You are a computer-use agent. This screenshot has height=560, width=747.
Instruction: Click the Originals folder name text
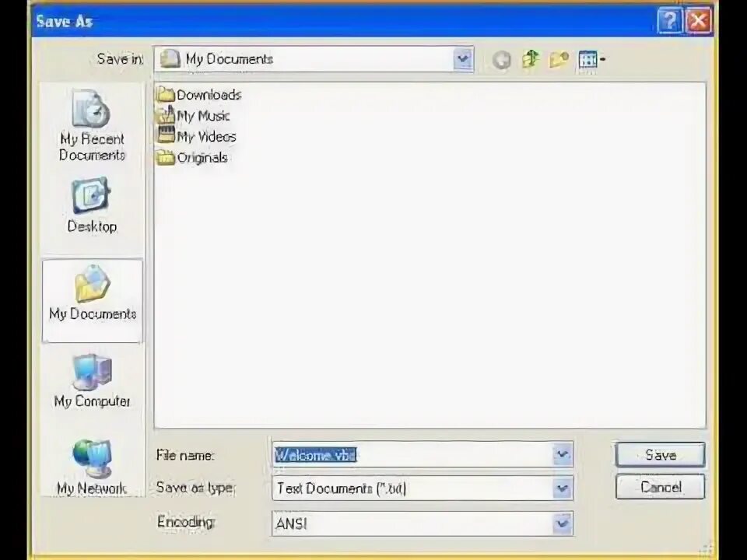202,158
